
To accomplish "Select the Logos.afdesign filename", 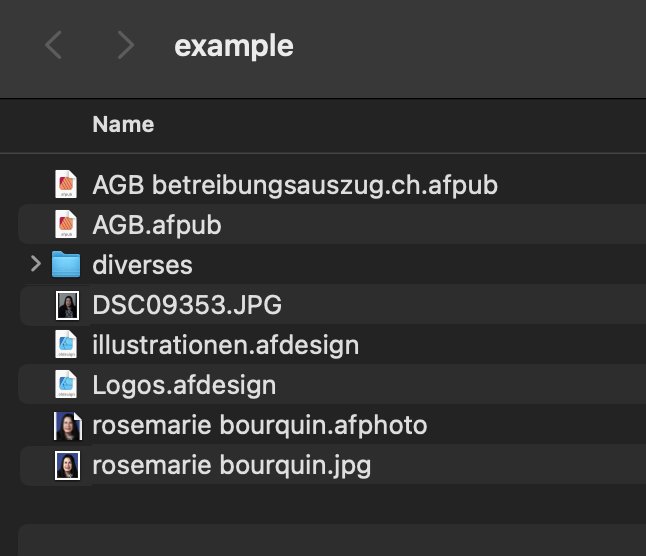I will click(x=184, y=385).
